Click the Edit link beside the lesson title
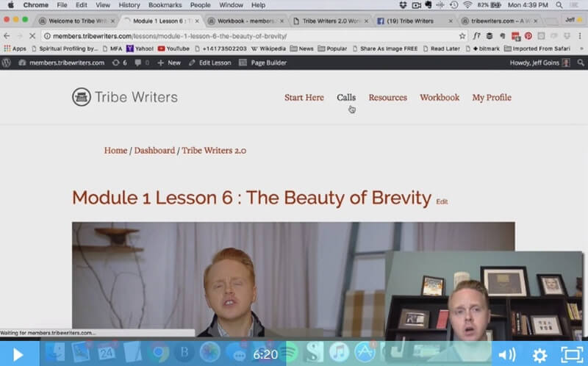 click(442, 202)
